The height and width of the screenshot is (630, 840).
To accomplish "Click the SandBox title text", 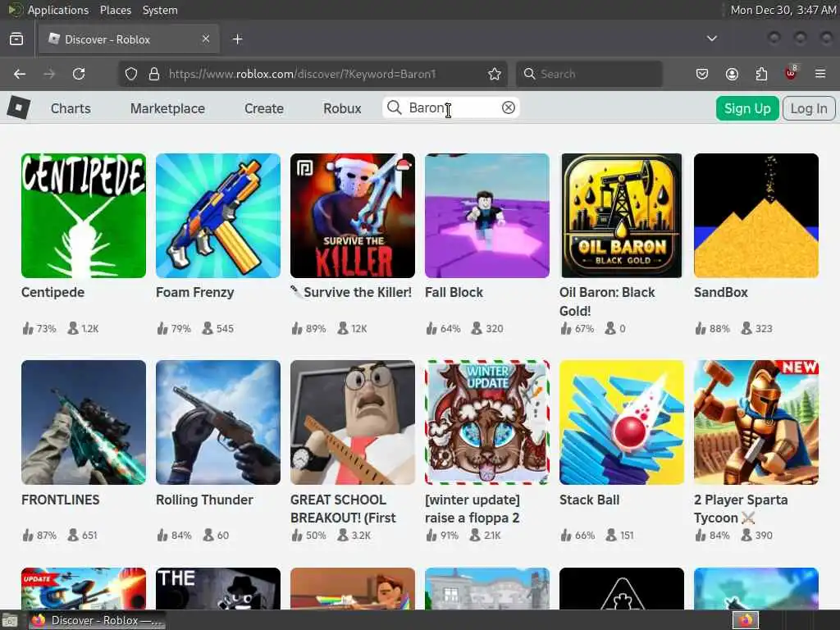I will [x=720, y=293].
